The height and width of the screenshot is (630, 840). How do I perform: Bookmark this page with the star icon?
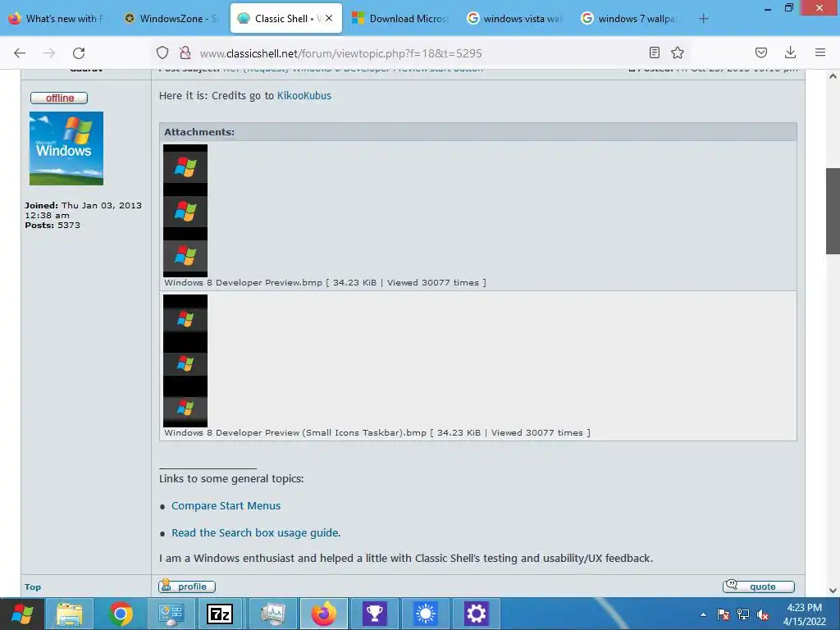(x=678, y=52)
